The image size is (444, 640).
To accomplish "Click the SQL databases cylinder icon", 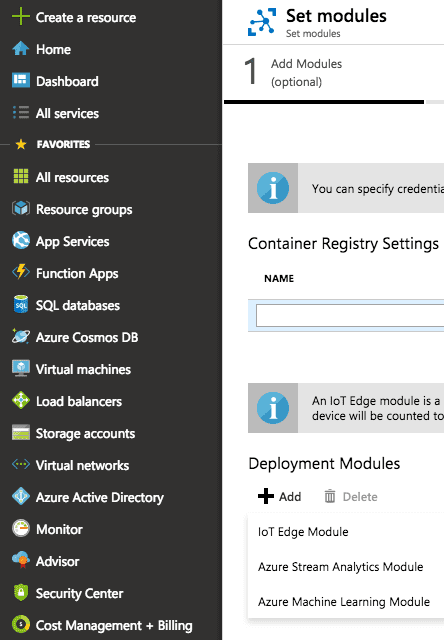I will [x=21, y=304].
